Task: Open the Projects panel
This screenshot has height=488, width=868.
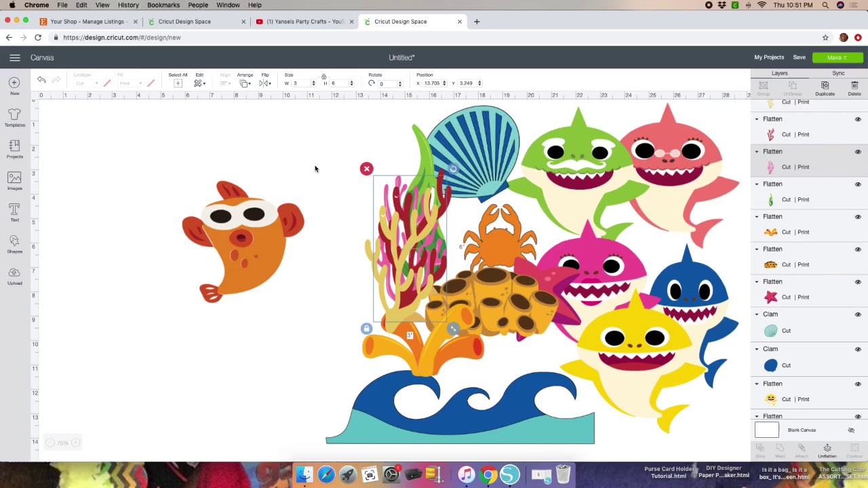Action: 14,149
